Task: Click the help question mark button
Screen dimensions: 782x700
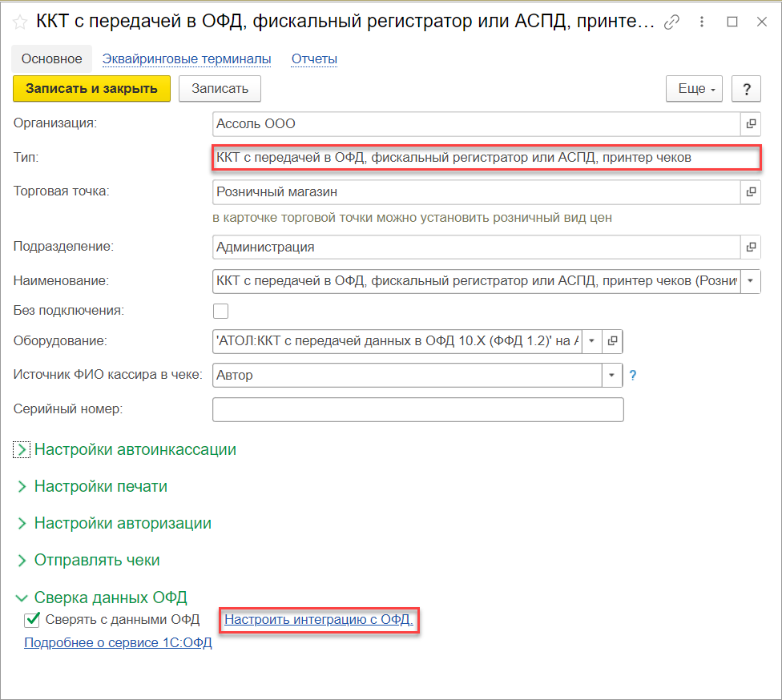Action: [x=746, y=89]
